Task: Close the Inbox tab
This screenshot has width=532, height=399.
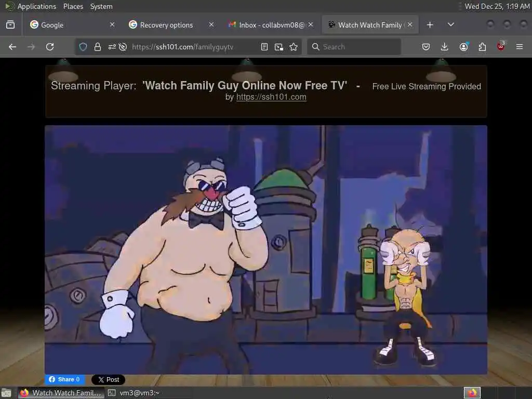Action: point(311,25)
